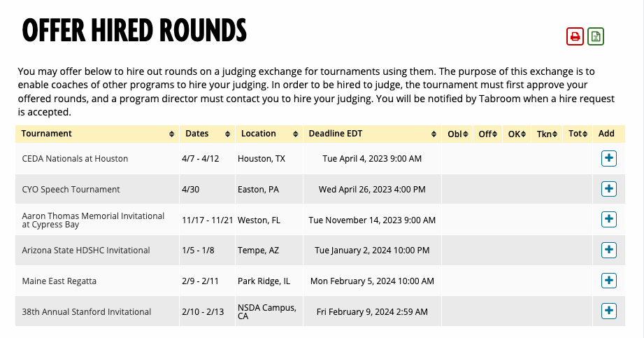The height and width of the screenshot is (338, 644).
Task: Click the Add column header
Action: click(607, 134)
